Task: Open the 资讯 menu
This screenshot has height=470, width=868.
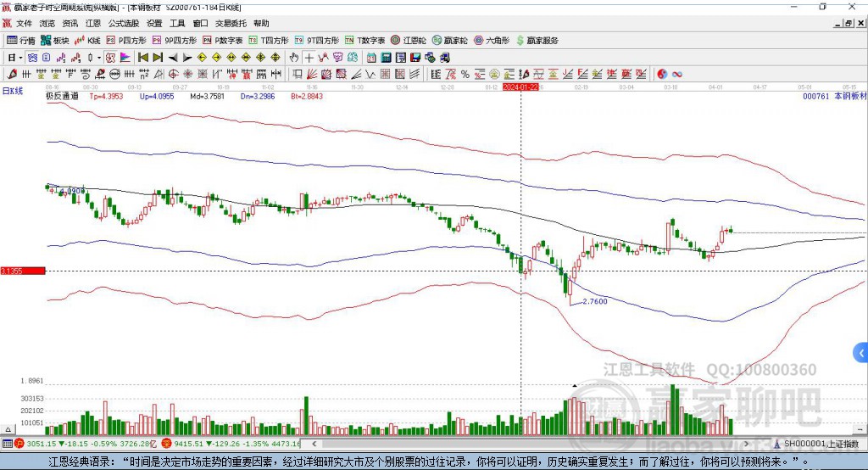Action: (70, 23)
